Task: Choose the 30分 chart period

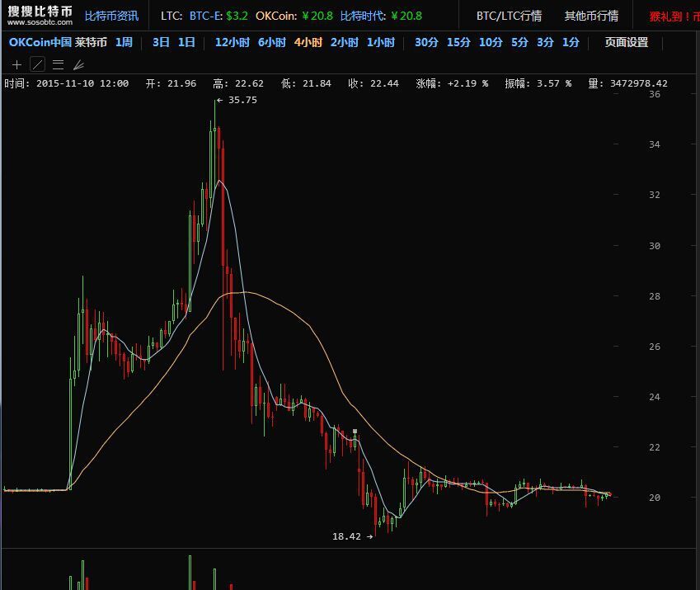Action: pyautogui.click(x=426, y=42)
